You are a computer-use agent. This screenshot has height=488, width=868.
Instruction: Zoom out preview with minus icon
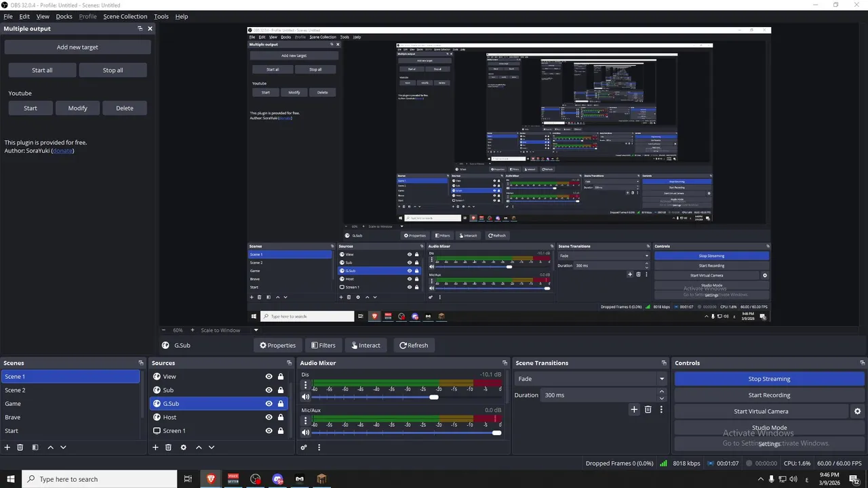[163, 330]
